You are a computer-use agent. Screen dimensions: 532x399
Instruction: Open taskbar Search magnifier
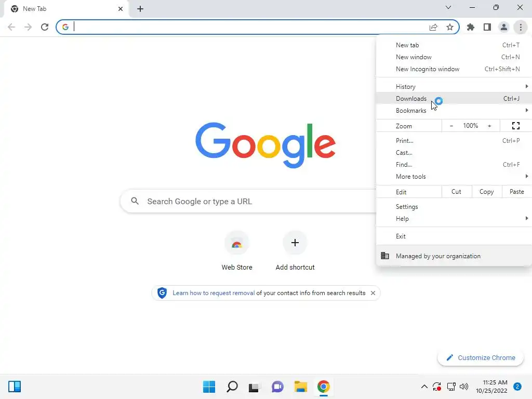click(x=232, y=387)
